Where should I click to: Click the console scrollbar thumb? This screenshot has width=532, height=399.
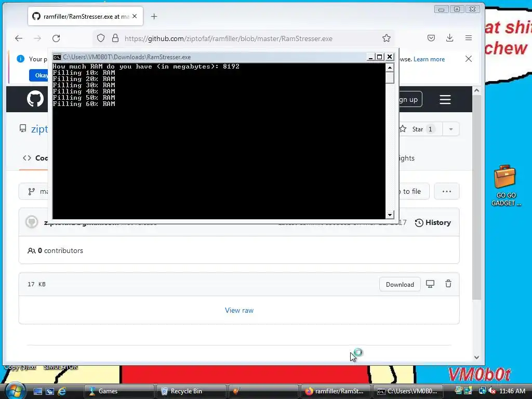point(390,78)
